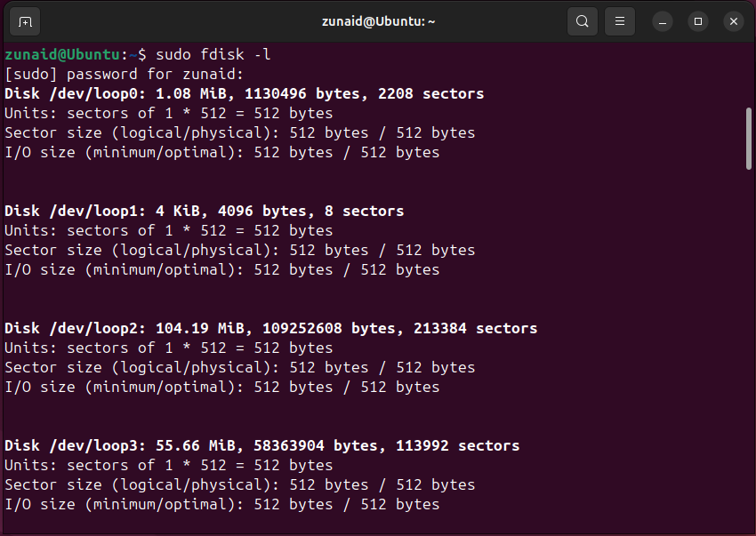Click I/O size line under /dev/loop3

point(221,504)
